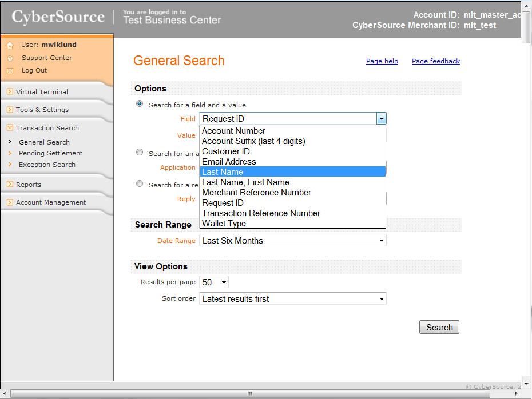Click the Transaction Search section icon
The image size is (532, 399).
10,128
